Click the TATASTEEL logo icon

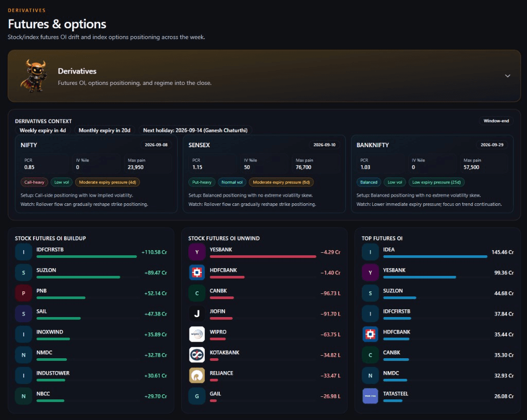371,396
